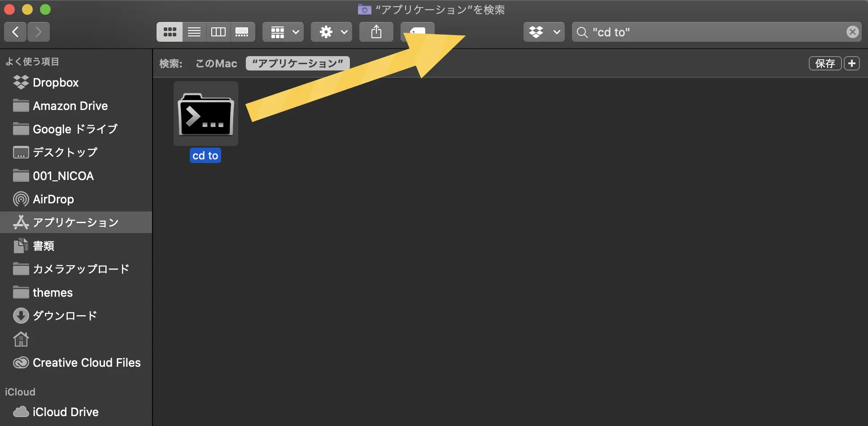Go back with the left chevron button

tap(15, 32)
